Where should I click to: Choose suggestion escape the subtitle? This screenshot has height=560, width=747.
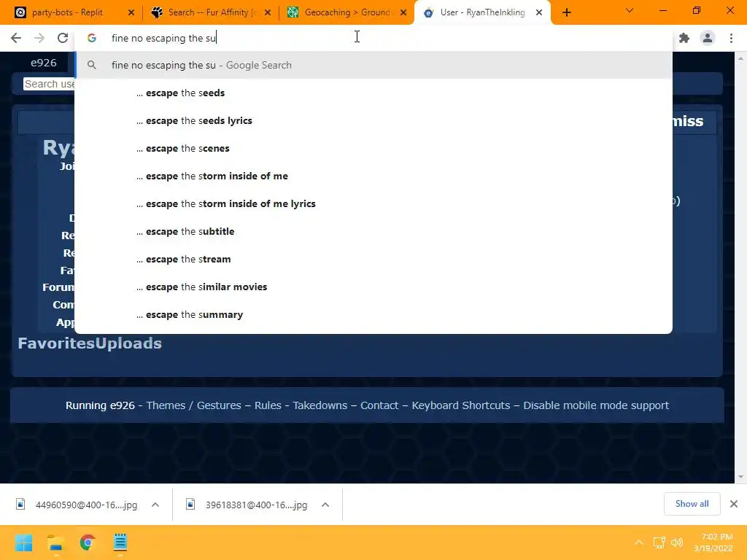click(373, 231)
